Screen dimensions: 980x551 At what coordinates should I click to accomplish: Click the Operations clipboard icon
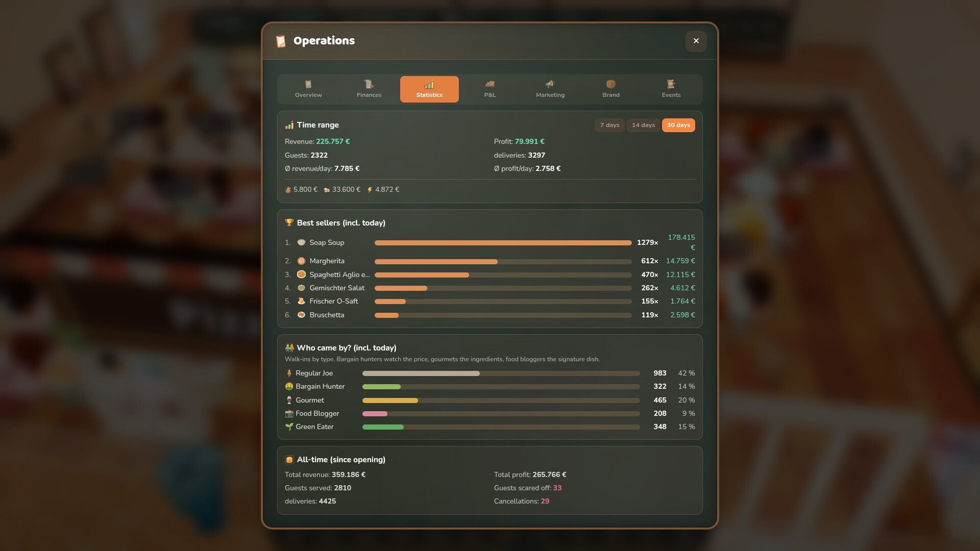tap(280, 41)
